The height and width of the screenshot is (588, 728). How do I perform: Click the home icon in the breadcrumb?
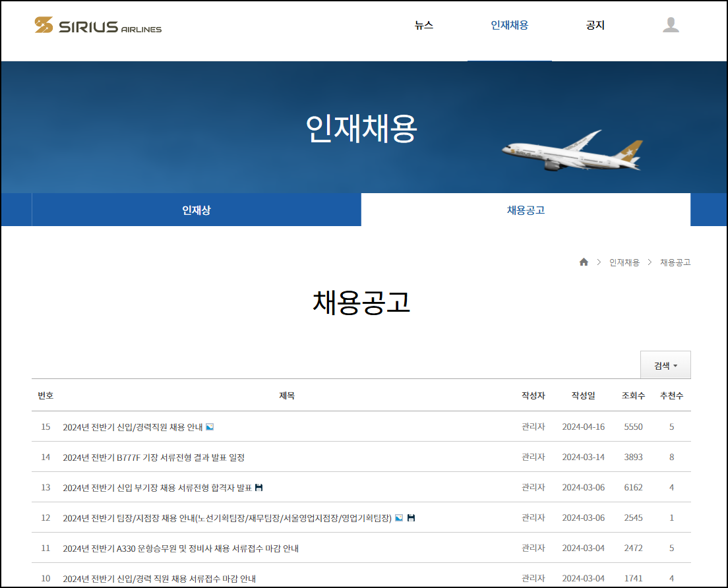point(584,262)
